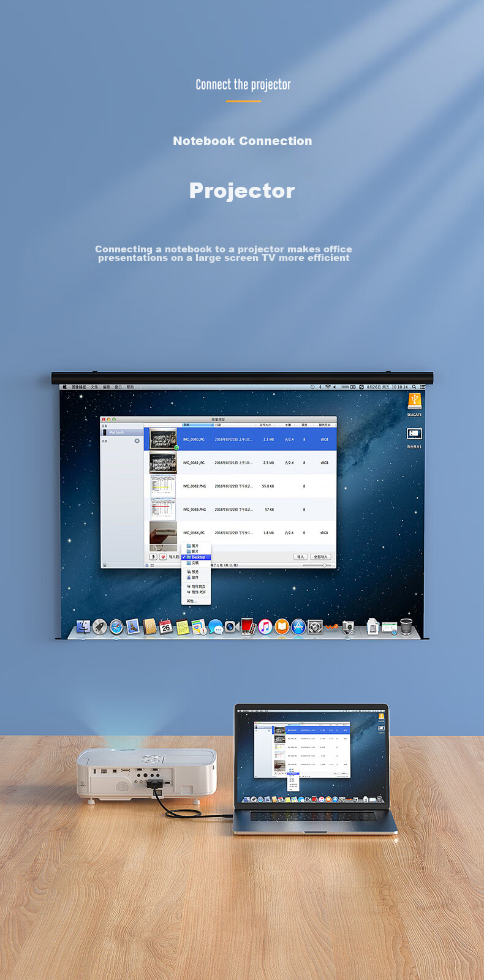Open 导出照片1 icon on projected desktop
The width and height of the screenshot is (484, 980).
[415, 438]
